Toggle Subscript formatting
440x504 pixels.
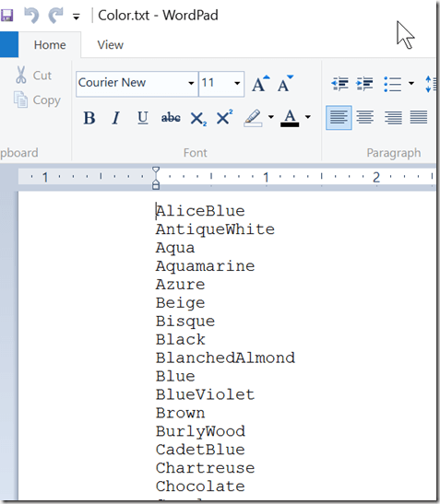(x=198, y=118)
